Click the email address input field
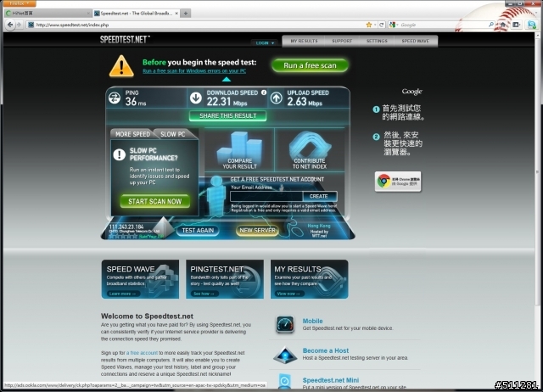The height and width of the screenshot is (392, 543). pyautogui.click(x=266, y=196)
